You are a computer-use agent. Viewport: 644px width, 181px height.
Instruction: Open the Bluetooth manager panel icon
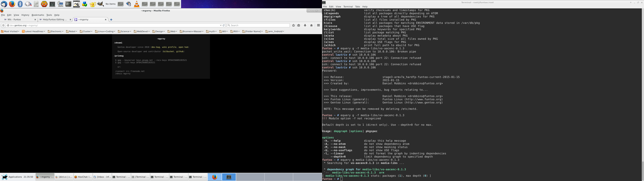coord(20,4)
